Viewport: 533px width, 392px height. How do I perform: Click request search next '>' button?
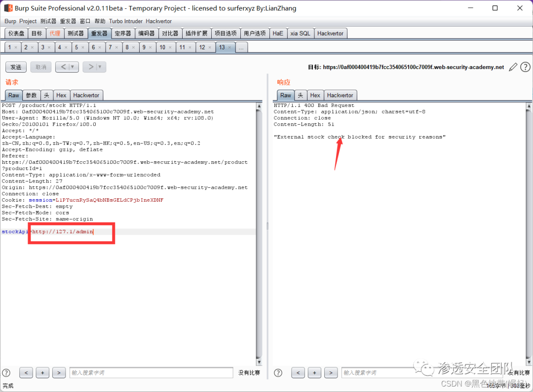point(59,373)
